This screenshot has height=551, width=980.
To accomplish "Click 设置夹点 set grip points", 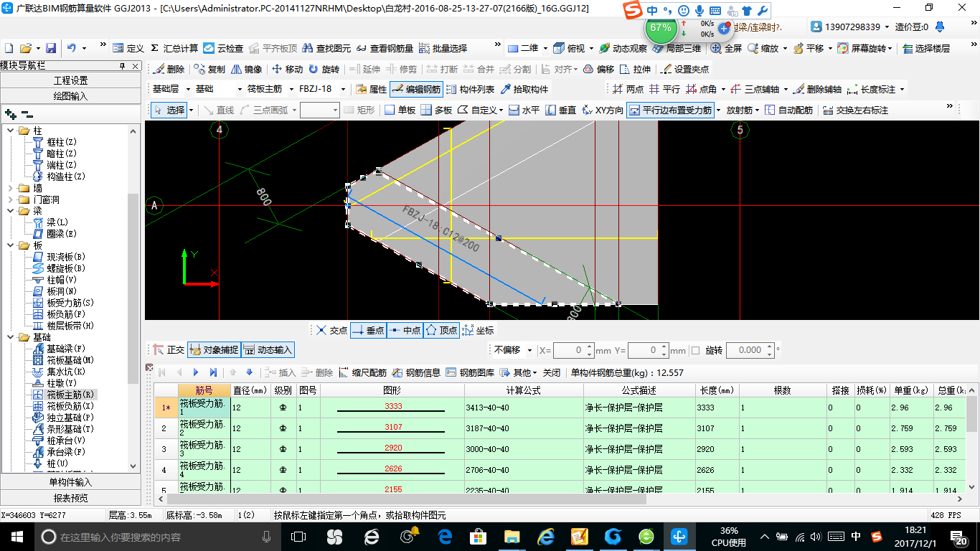I will click(685, 69).
